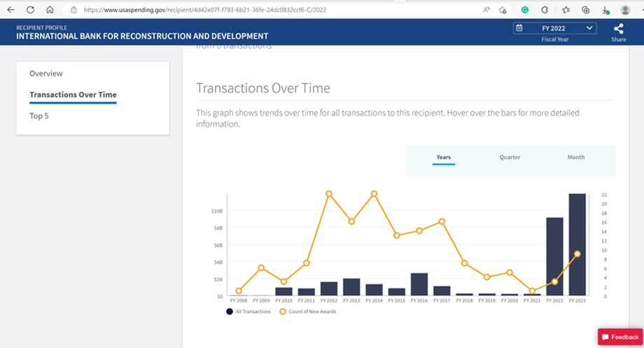
Task: Open the green Grammarly extension icon
Action: click(525, 10)
